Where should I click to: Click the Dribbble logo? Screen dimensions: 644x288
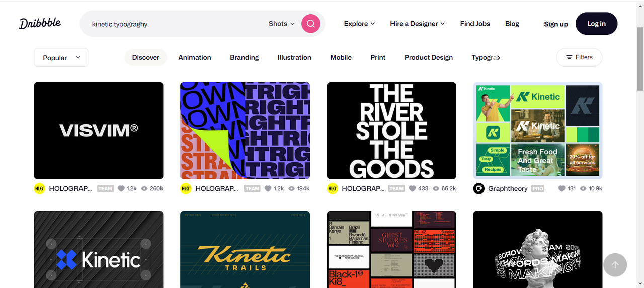(40, 23)
